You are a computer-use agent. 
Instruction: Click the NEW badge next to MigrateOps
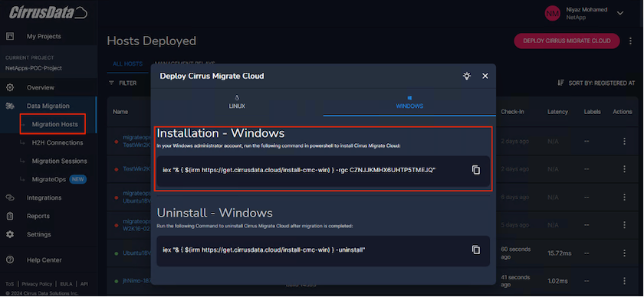[x=78, y=179]
